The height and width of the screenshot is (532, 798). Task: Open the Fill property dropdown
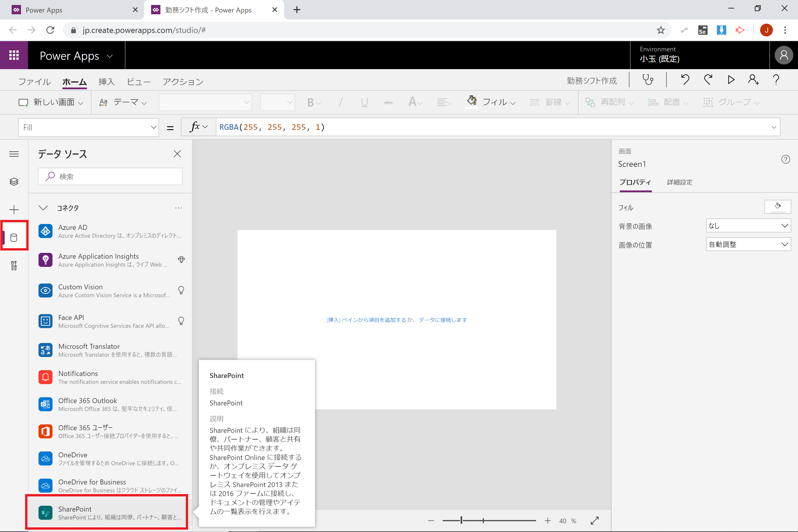[x=88, y=127]
